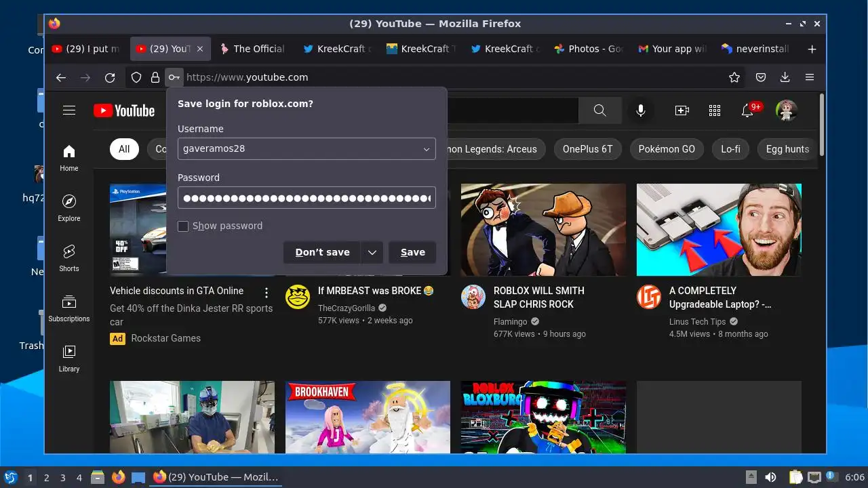
Task: Open the Roblox Bloxburg video thumbnail
Action: [x=543, y=417]
